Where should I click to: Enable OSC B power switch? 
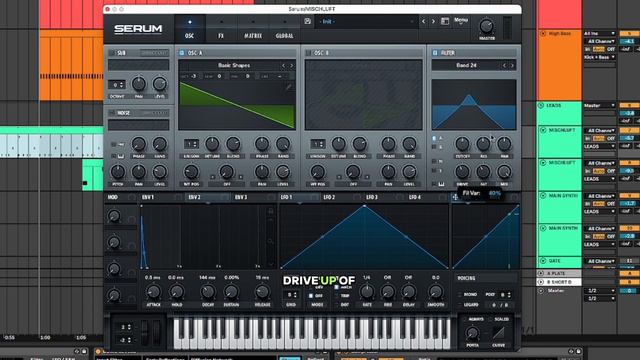point(309,53)
